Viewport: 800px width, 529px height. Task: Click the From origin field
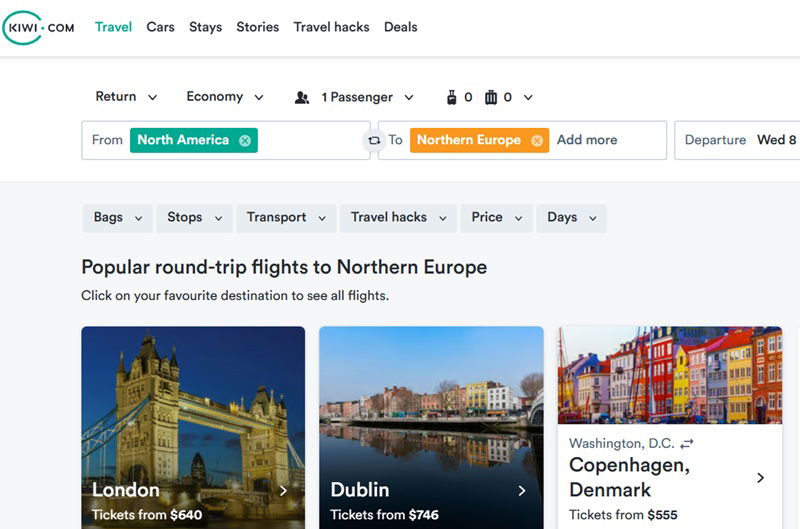pyautogui.click(x=226, y=140)
